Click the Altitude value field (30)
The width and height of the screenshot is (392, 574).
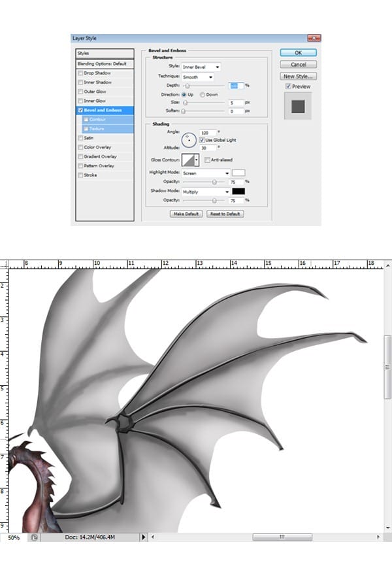(208, 148)
